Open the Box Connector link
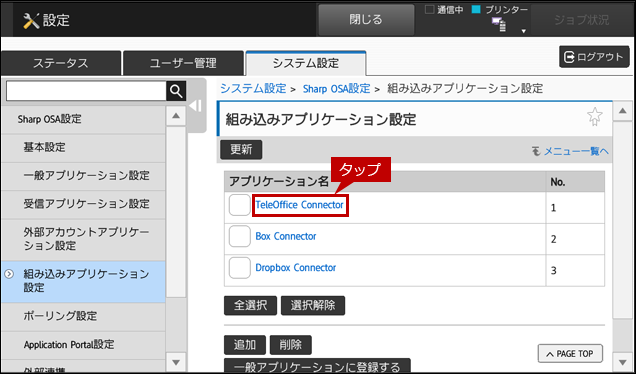The width and height of the screenshot is (636, 374). (x=286, y=236)
